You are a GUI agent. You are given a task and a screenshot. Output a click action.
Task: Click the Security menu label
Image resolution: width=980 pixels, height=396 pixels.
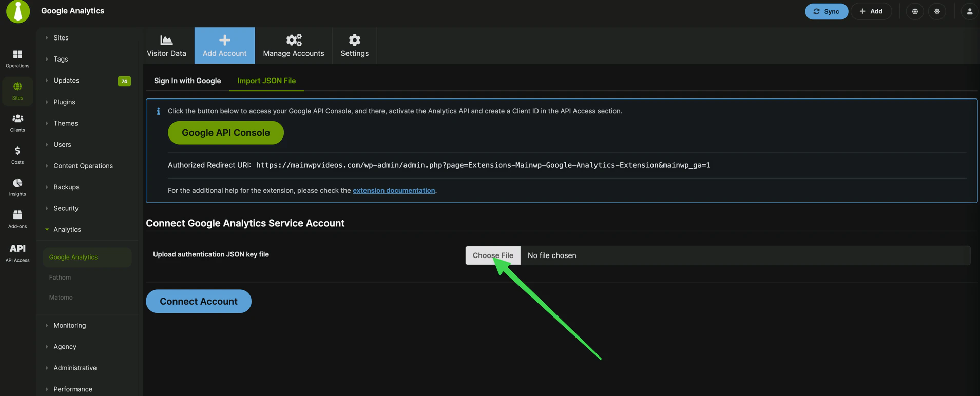(x=66, y=208)
